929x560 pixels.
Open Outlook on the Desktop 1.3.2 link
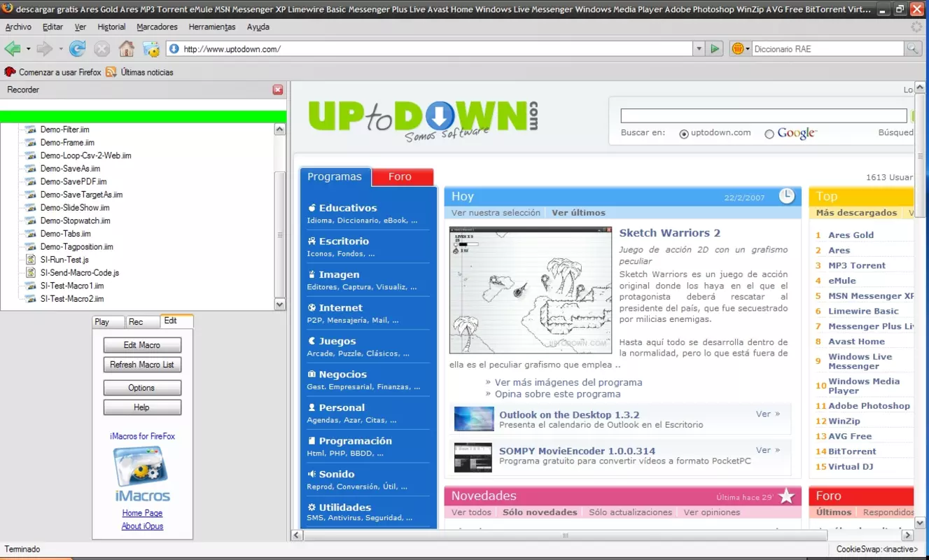coord(569,414)
